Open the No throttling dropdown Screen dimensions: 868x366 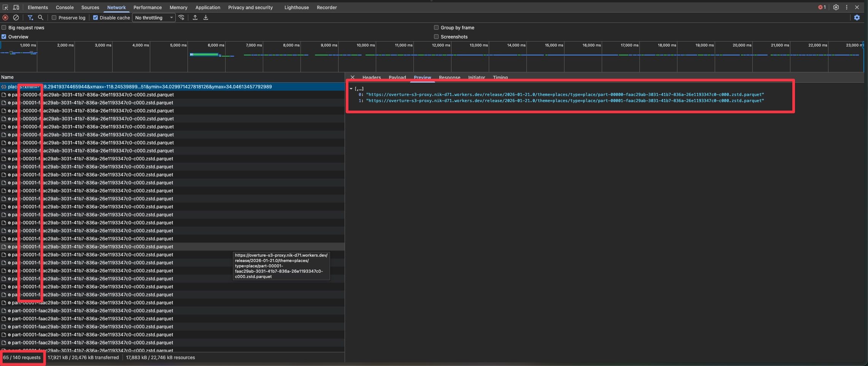point(153,18)
